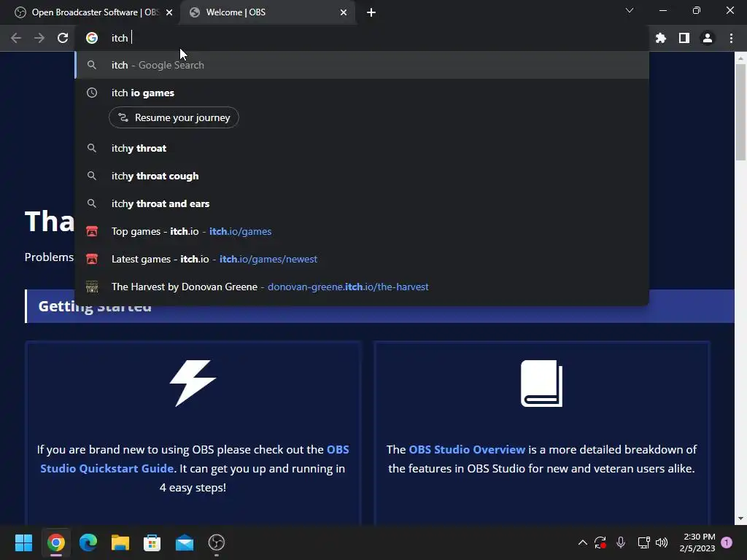Click the clock icon beside itch io games

point(92,93)
